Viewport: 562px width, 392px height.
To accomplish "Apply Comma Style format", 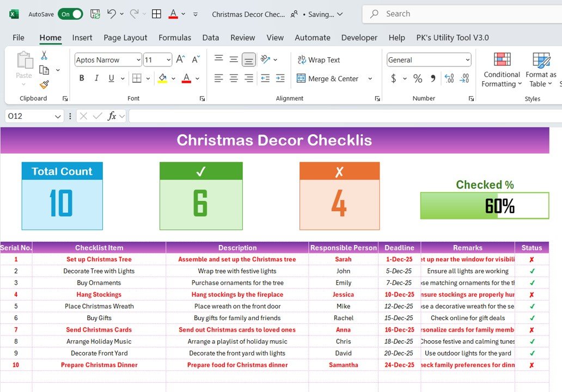I will (433, 78).
